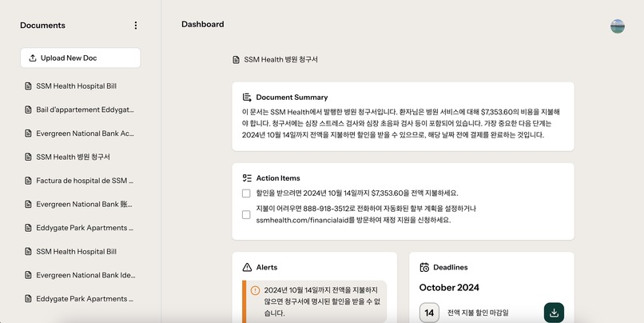Click document icon in dashboard title row

(237, 60)
